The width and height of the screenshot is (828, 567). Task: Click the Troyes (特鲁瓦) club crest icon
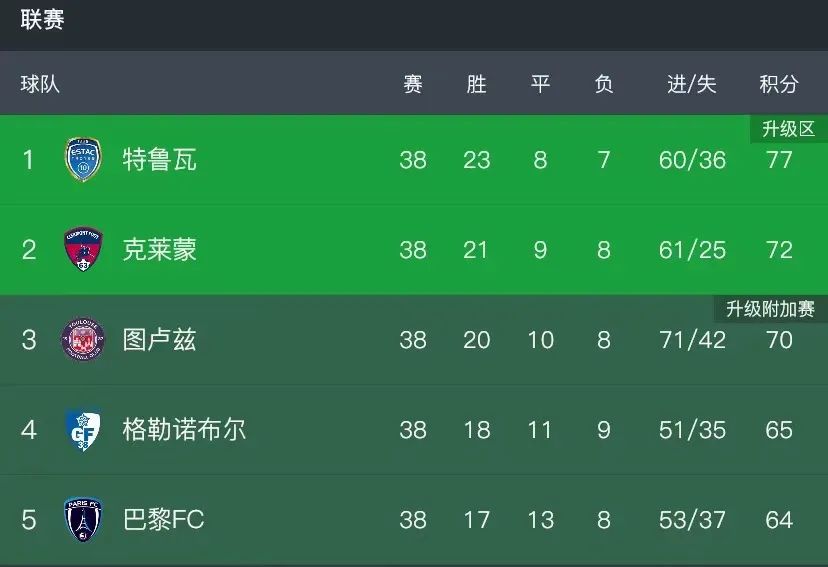(x=83, y=160)
